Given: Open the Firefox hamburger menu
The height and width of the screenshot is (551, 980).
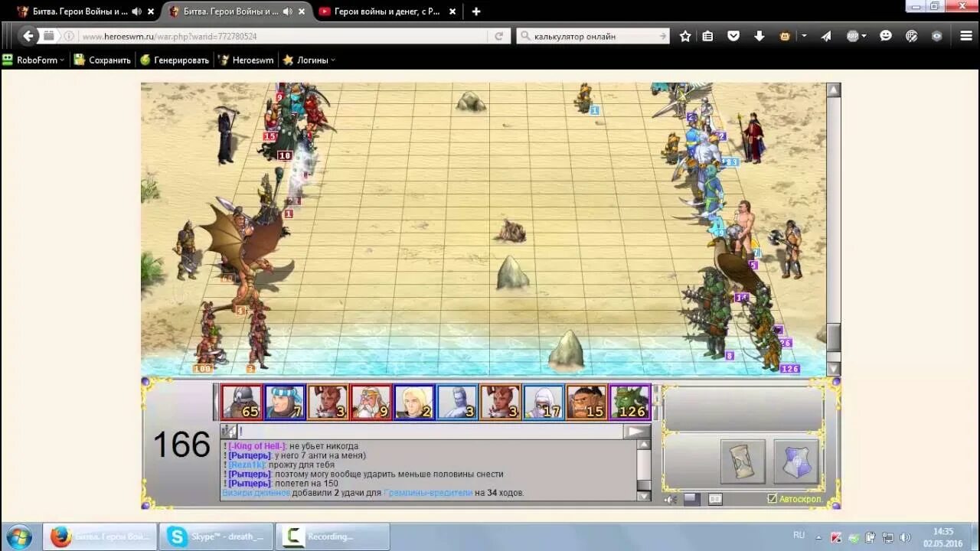Looking at the screenshot, I should tap(966, 36).
